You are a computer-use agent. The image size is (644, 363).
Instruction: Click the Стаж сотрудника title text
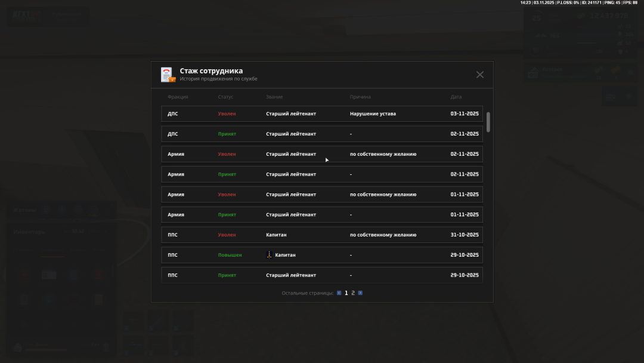(x=211, y=70)
